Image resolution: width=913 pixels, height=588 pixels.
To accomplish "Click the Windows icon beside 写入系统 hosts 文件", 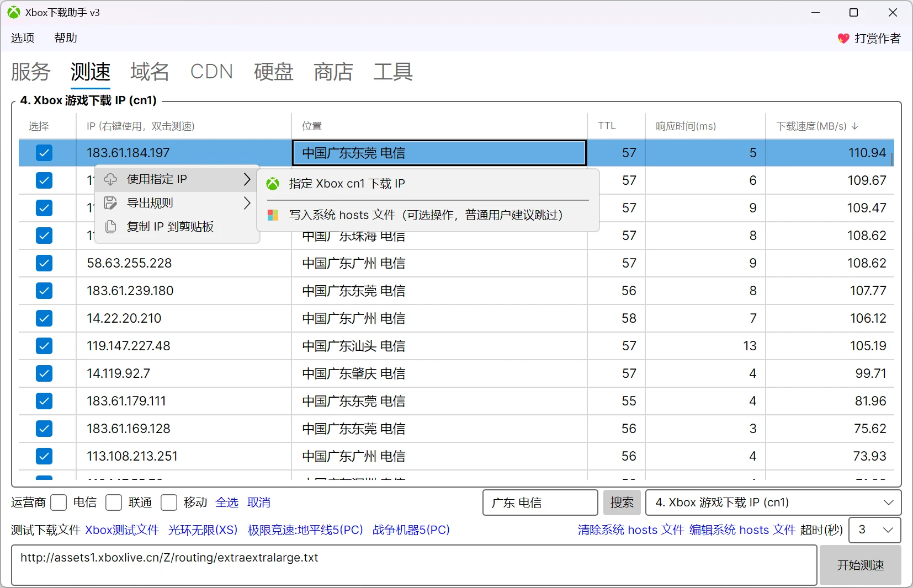I will click(x=273, y=215).
